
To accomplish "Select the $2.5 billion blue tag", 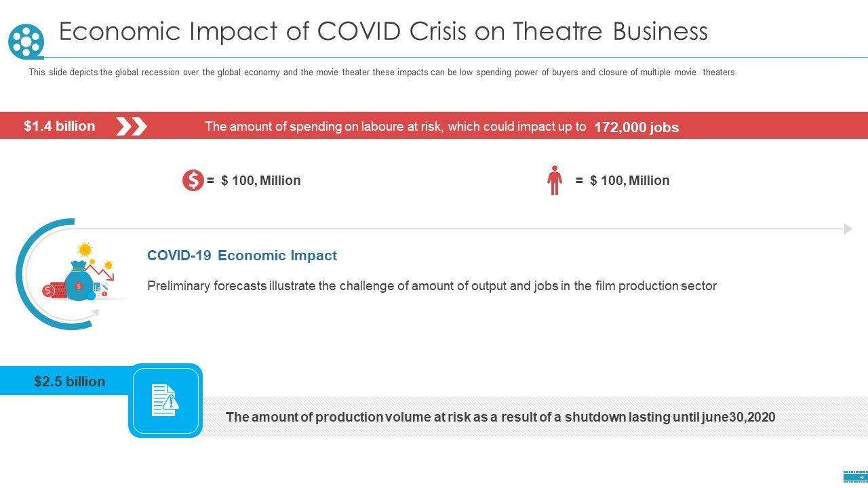I will [69, 382].
